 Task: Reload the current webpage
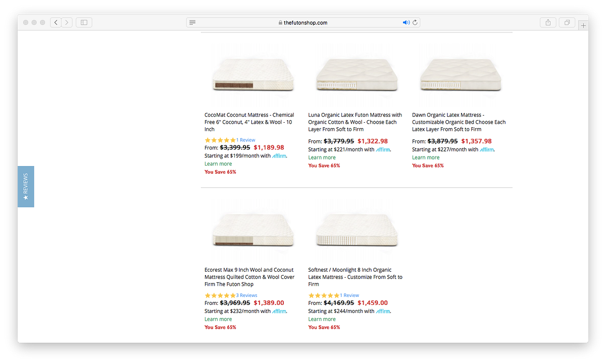[x=415, y=22]
